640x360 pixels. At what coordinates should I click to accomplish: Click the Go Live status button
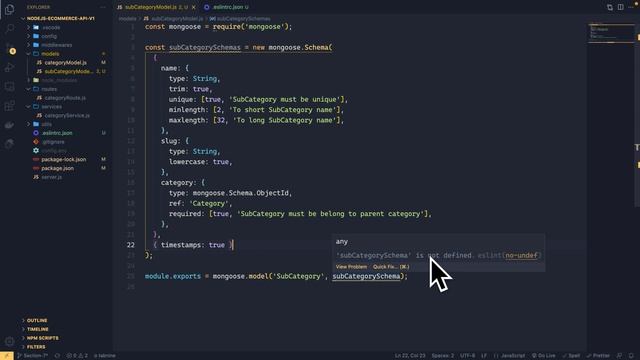pyautogui.click(x=543, y=356)
